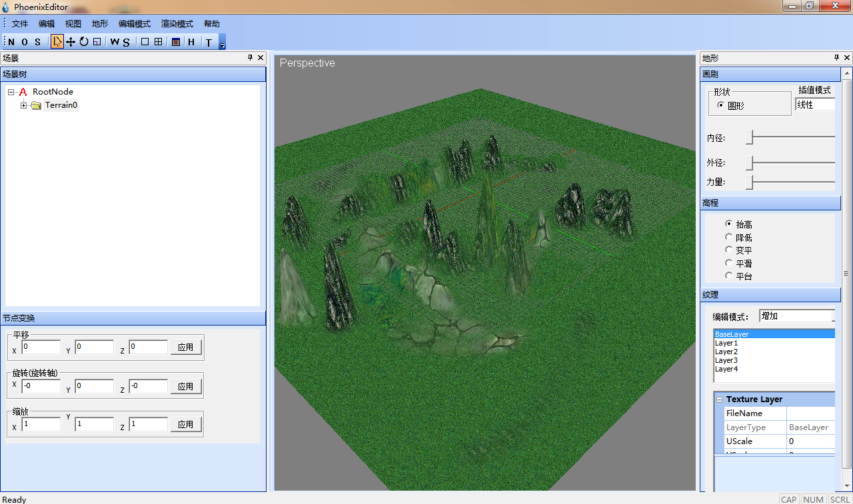
Task: Switch to four-viewport grid layout icon
Action: point(158,42)
